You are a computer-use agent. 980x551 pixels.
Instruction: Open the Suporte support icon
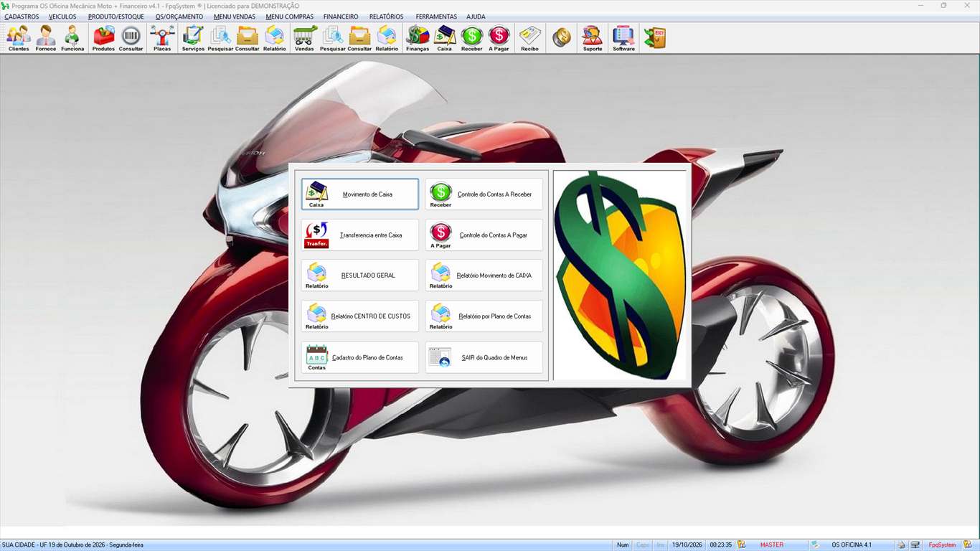pyautogui.click(x=593, y=38)
